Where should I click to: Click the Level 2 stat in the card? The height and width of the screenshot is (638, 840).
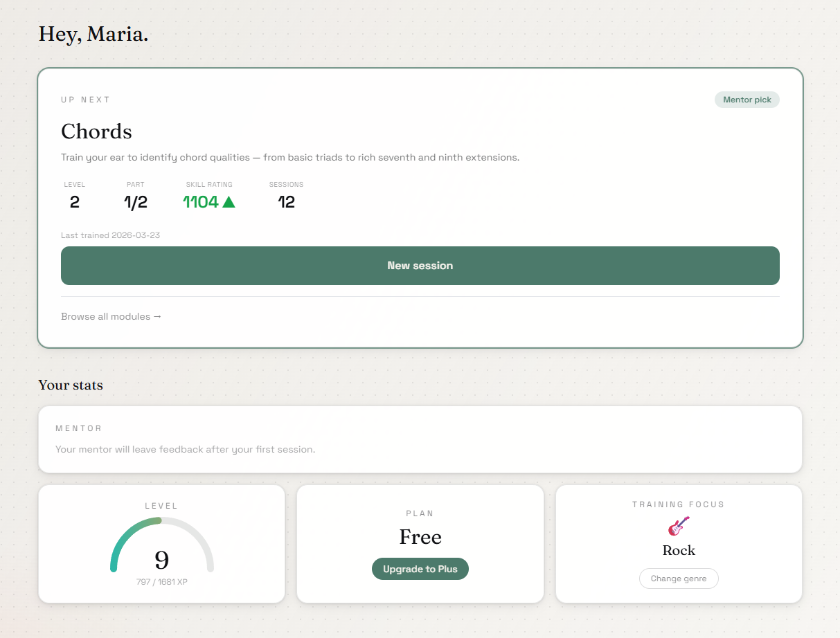pyautogui.click(x=75, y=201)
